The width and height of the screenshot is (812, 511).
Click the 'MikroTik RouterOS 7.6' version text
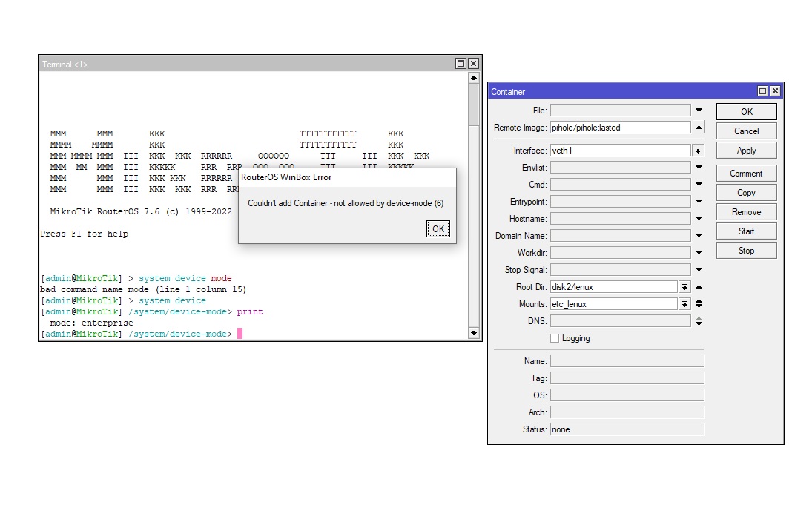pyautogui.click(x=141, y=211)
